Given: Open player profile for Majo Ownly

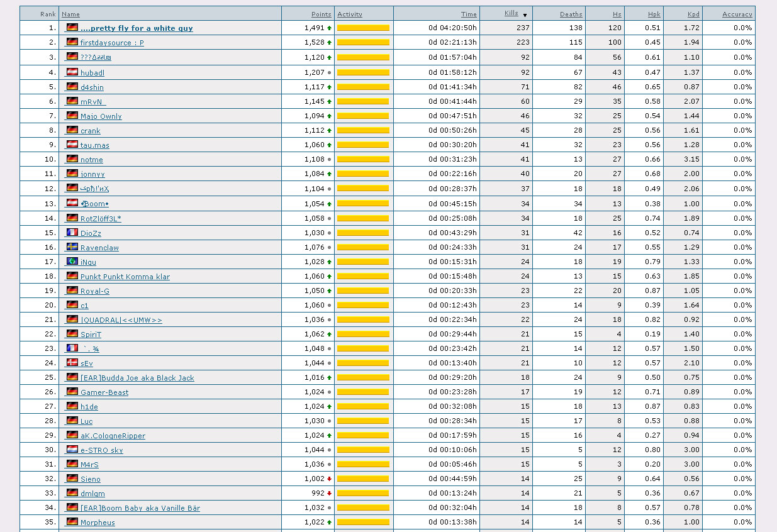Looking at the screenshot, I should [x=101, y=116].
